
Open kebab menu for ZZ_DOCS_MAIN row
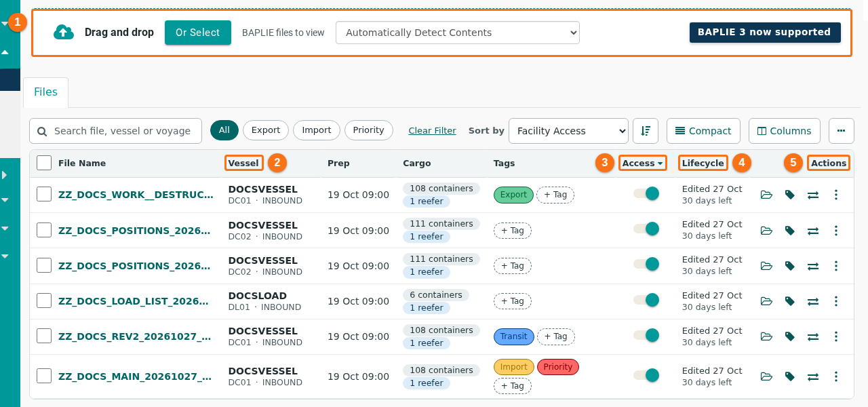836,376
